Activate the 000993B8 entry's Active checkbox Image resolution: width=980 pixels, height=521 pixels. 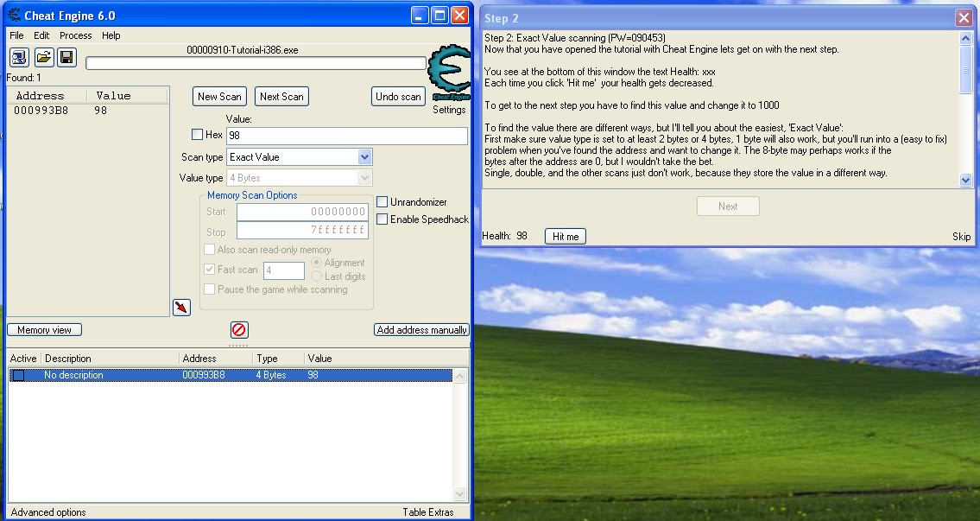[x=19, y=375]
